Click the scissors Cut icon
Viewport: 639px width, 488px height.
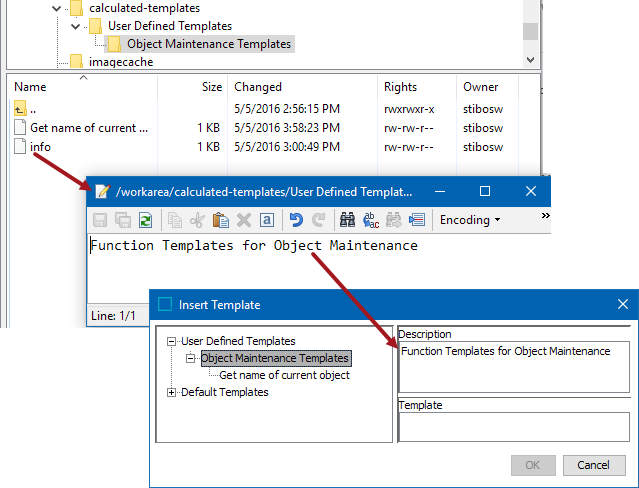(197, 220)
